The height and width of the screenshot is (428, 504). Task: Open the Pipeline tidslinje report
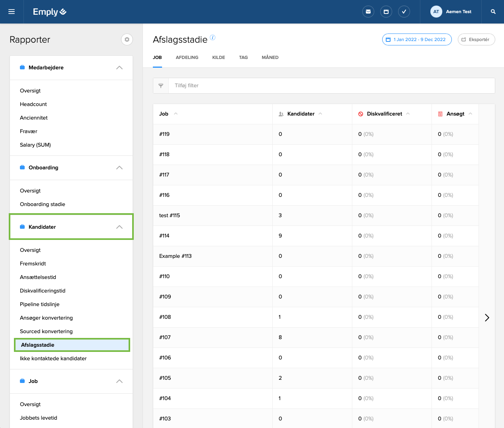[x=40, y=304]
